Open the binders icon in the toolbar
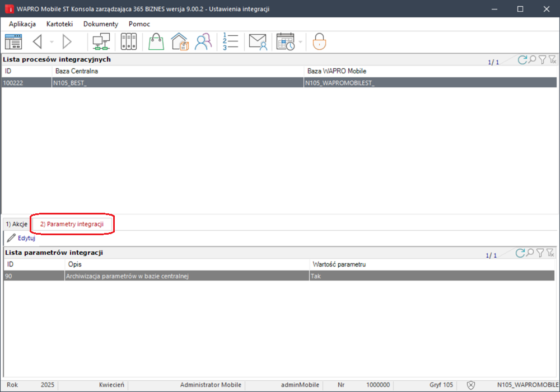Viewport: 560px width, 392px height. tap(129, 42)
